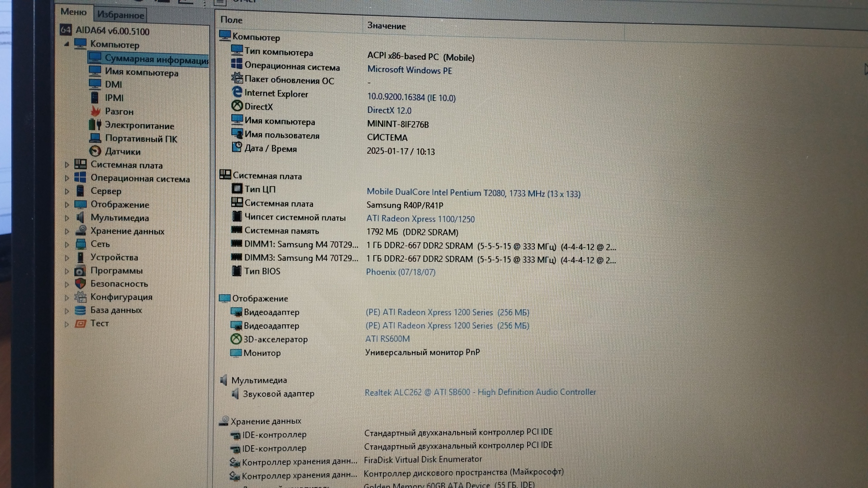The image size is (868, 488).
Task: Select the Системная память 1792 МБ row
Action: (x=344, y=231)
